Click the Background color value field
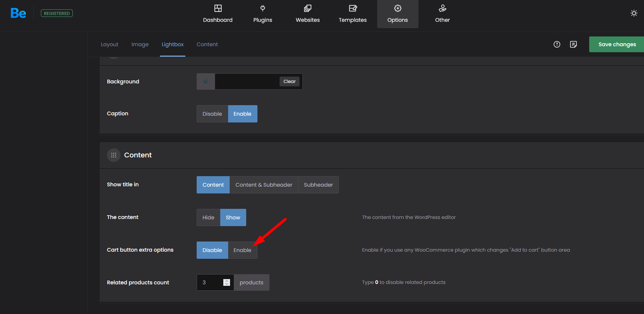This screenshot has width=644, height=314. tap(247, 82)
